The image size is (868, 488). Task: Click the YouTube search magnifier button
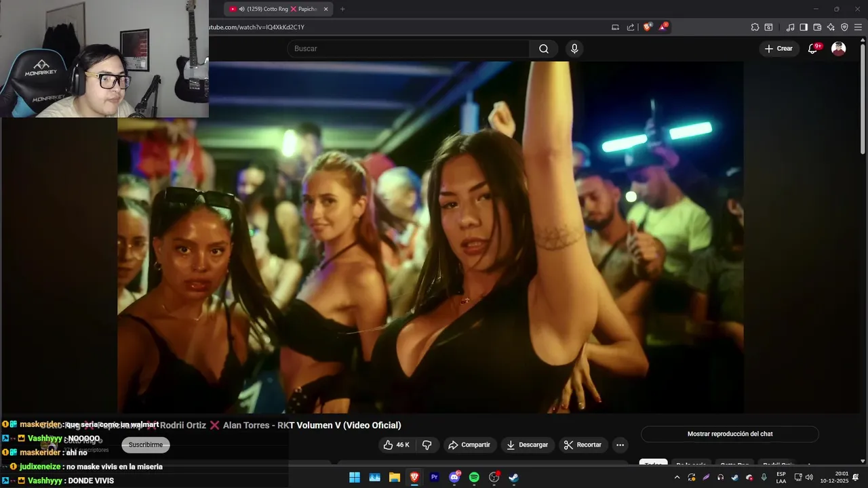point(544,49)
